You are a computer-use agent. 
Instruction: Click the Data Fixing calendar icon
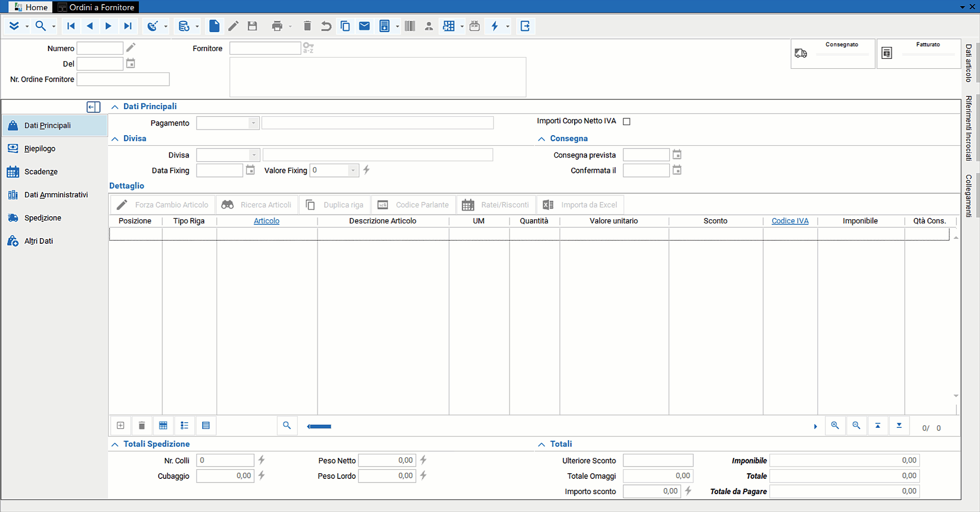coord(250,170)
